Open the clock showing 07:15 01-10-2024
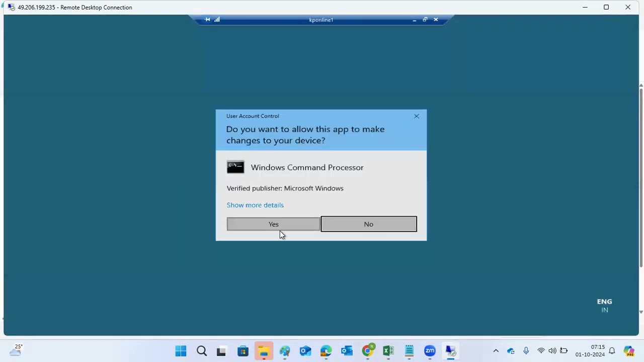The width and height of the screenshot is (644, 362). pyautogui.click(x=590, y=351)
